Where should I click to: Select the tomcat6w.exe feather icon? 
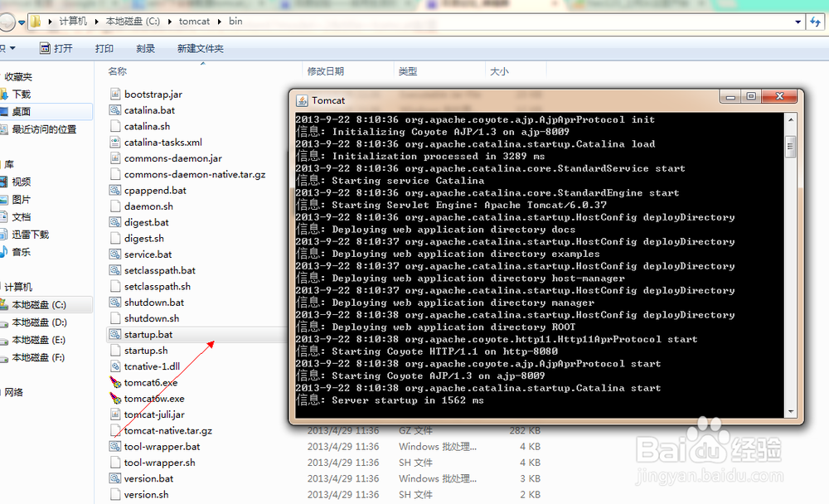tap(115, 398)
